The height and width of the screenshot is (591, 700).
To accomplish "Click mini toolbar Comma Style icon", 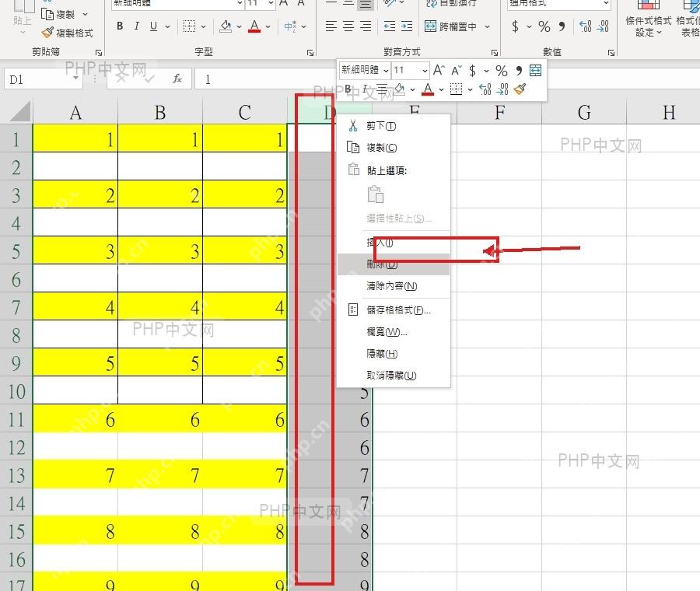I will click(x=519, y=71).
